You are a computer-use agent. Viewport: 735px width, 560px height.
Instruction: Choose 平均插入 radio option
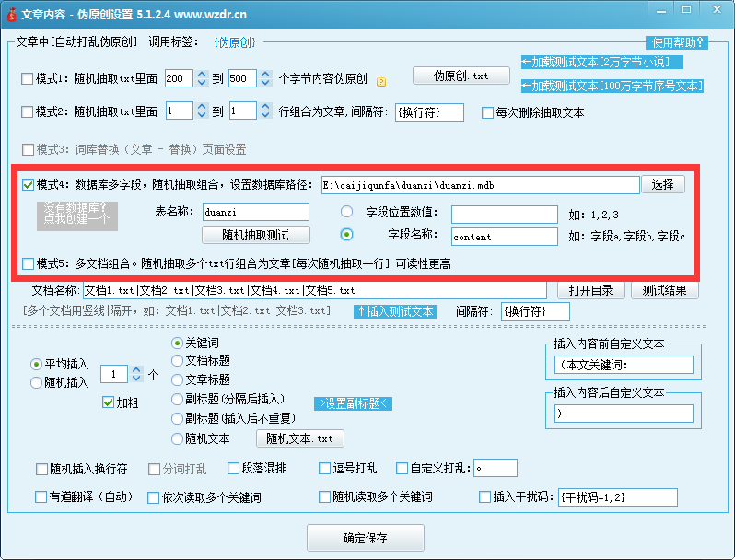click(36, 364)
